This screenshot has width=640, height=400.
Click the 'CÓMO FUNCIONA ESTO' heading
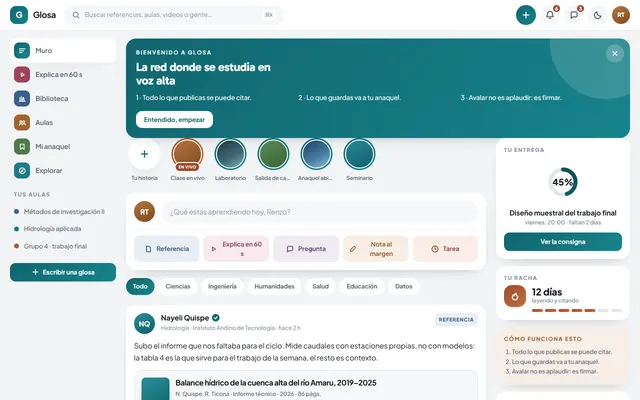543,339
